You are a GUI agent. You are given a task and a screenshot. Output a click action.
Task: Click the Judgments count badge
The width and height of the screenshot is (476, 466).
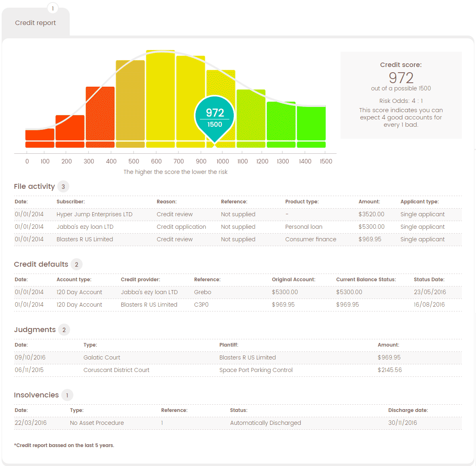tap(64, 330)
